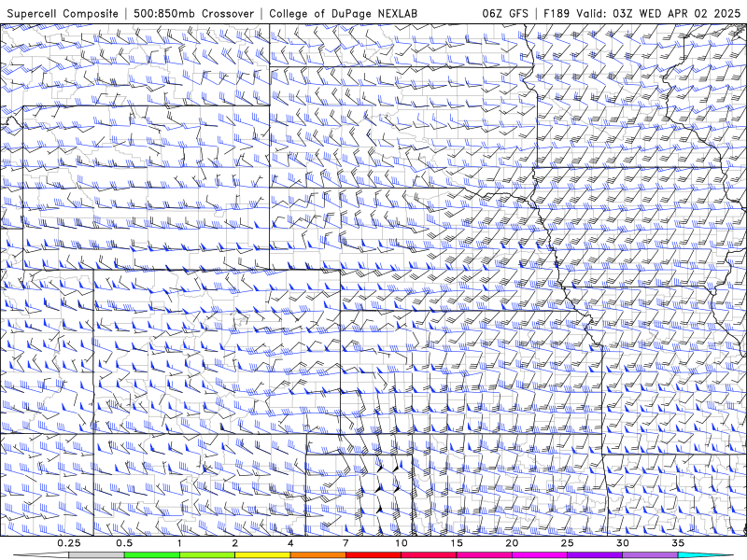Click legend value 1

point(179,543)
